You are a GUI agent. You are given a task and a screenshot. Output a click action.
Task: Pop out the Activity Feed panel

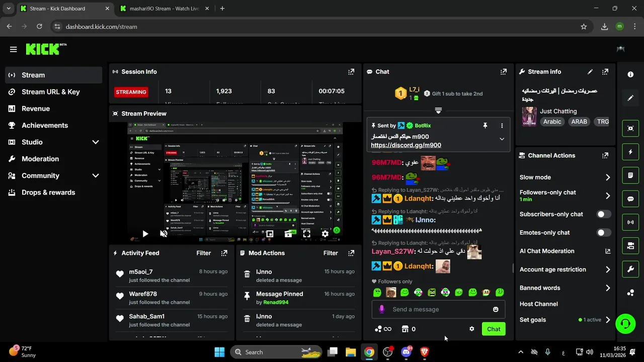[x=224, y=253]
